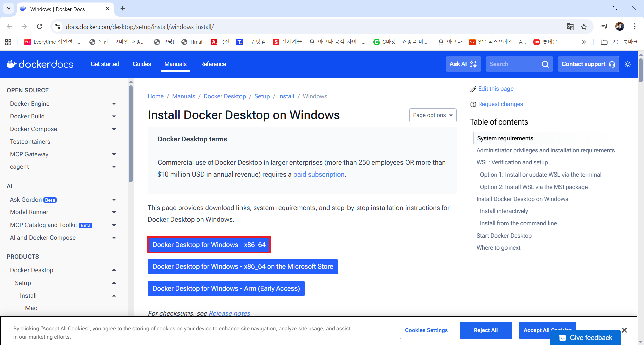Expand Docker Compose sidebar section
This screenshot has width=644, height=345.
click(114, 129)
